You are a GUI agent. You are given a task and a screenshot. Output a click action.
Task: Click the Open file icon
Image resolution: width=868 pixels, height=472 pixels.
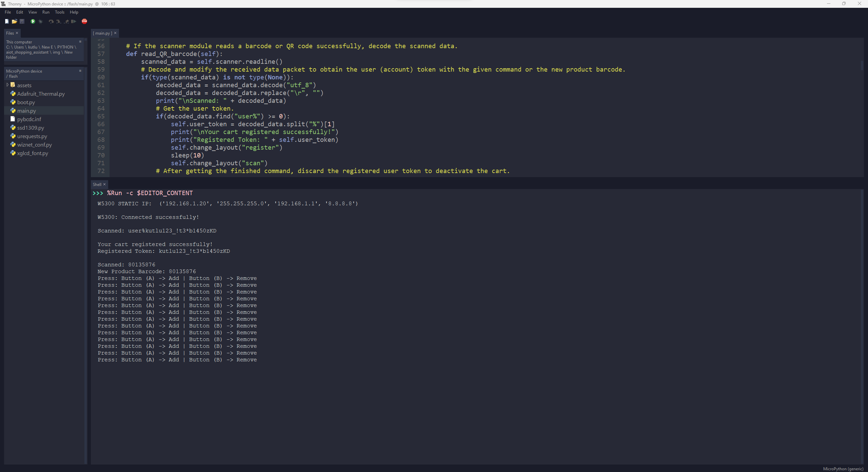point(13,21)
